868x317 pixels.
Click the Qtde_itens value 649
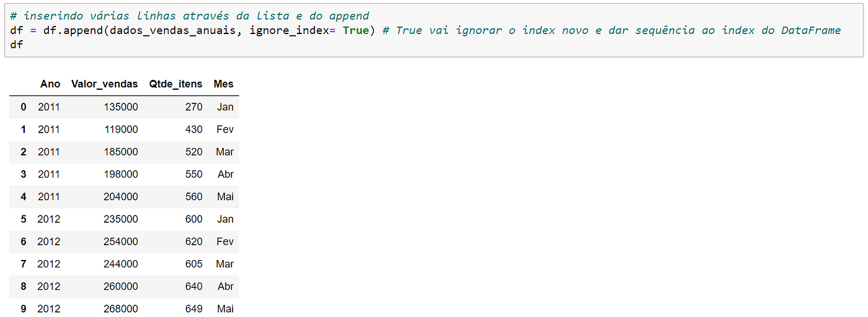[194, 308]
